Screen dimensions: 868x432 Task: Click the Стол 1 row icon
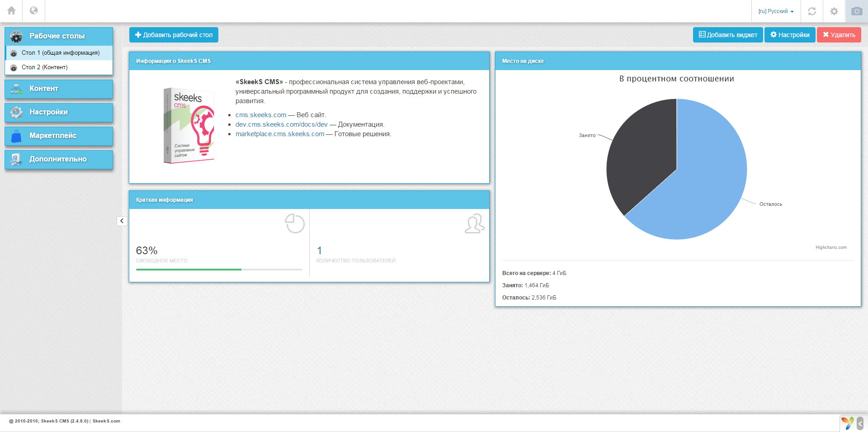14,53
